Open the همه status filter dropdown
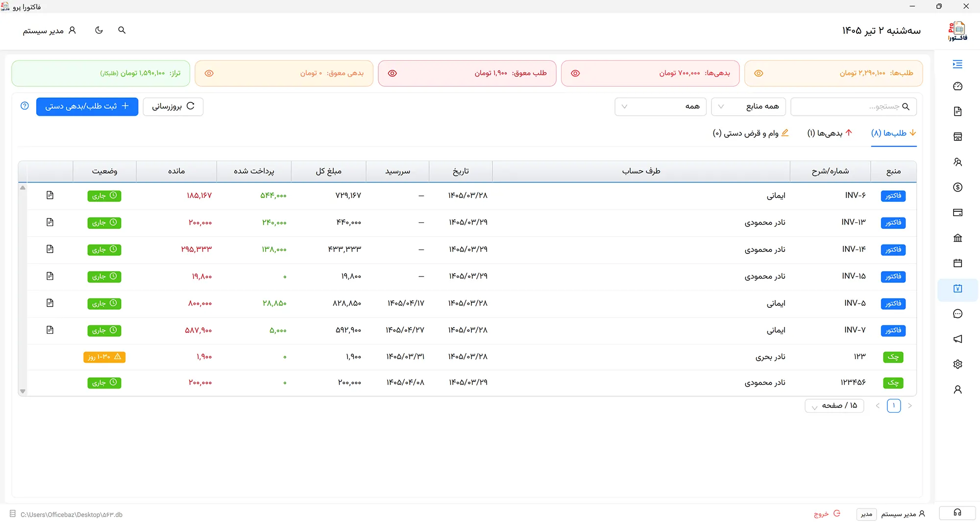980x522 pixels. pos(660,107)
